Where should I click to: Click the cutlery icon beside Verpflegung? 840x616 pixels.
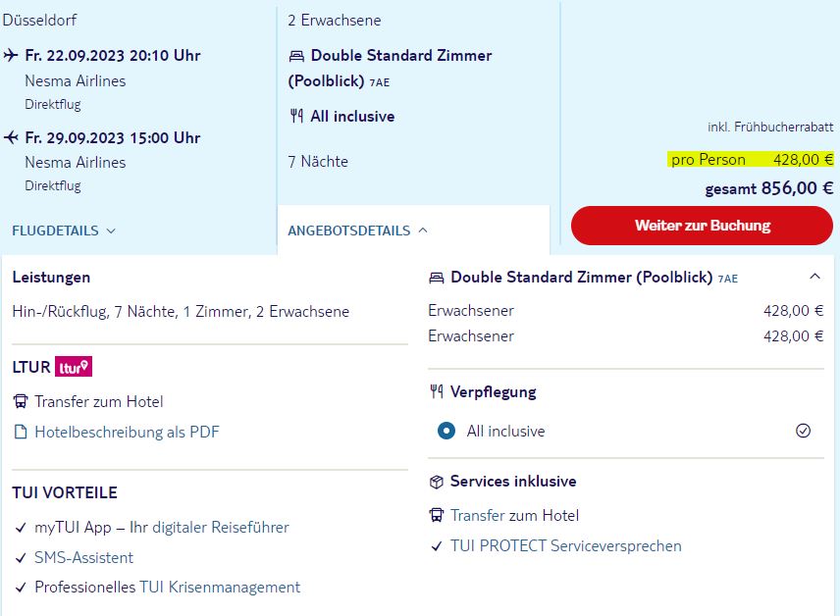[437, 391]
